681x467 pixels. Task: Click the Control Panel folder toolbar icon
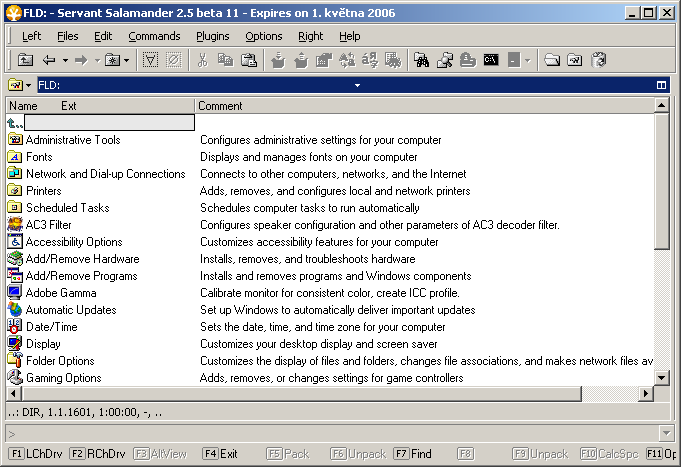(575, 60)
